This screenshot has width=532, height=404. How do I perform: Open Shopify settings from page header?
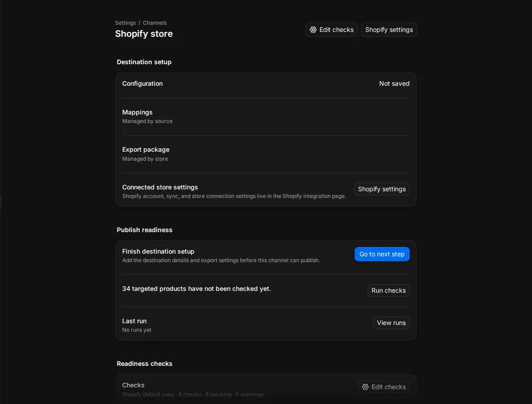[389, 30]
